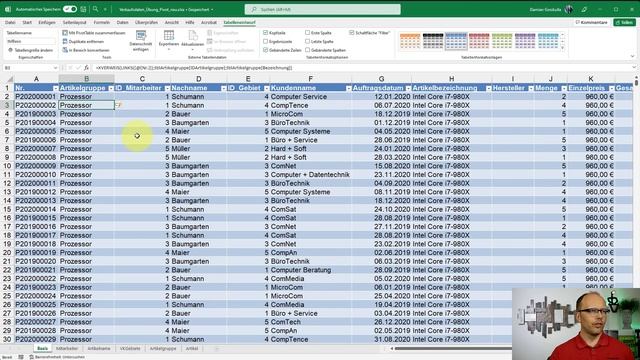640x360 pixels.
Task: Select the orange table style swatch
Action: click(410, 41)
